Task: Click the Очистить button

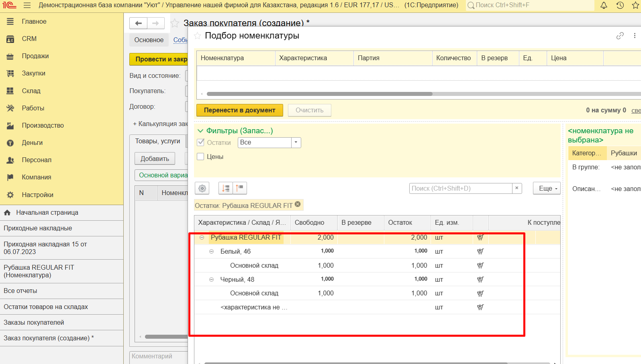Action: [x=309, y=110]
